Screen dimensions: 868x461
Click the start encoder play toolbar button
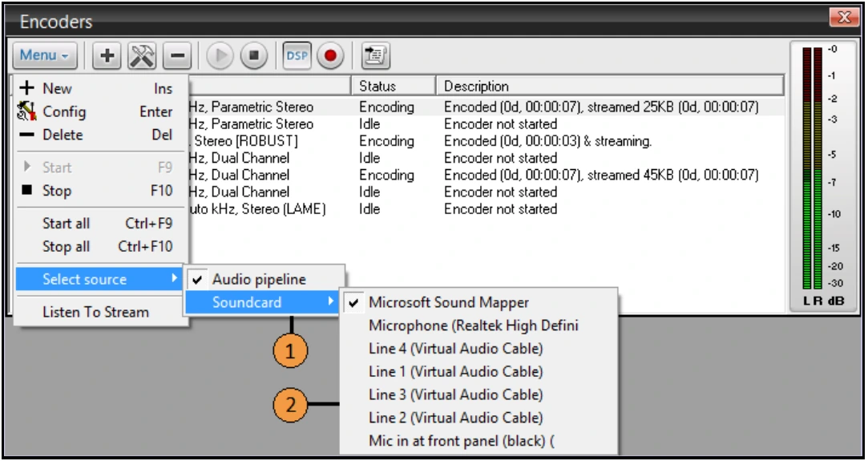220,56
